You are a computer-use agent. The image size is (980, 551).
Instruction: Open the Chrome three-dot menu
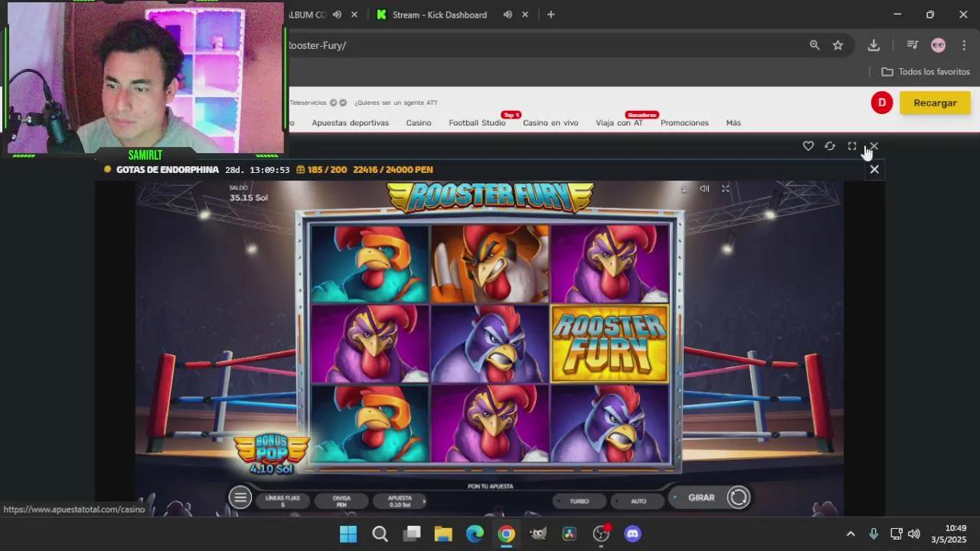click(963, 45)
